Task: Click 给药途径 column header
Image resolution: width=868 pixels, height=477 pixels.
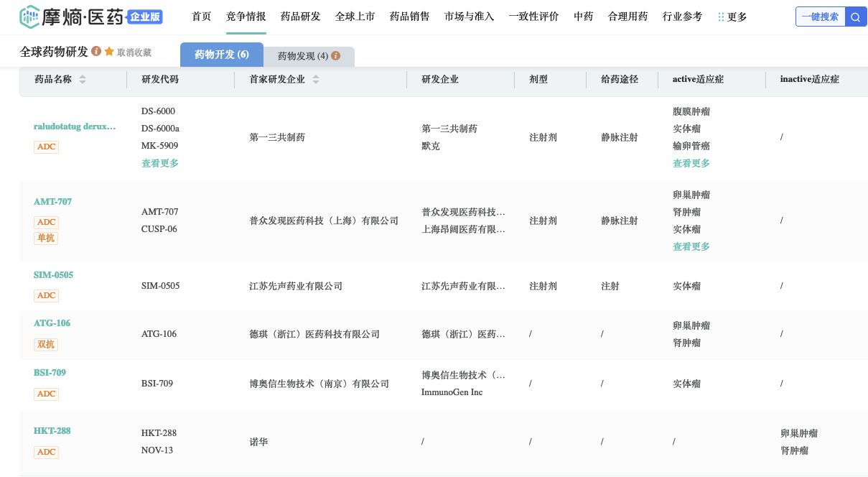Action: tap(620, 80)
